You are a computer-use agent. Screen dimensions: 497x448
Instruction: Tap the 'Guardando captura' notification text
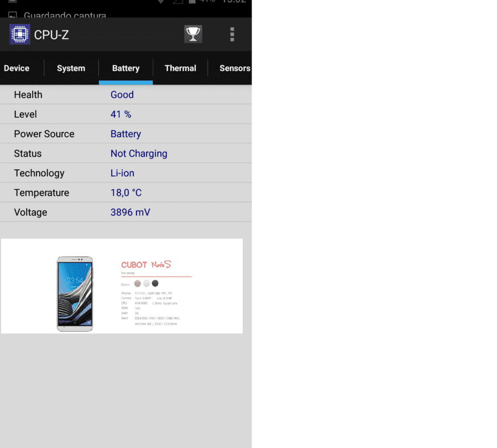[65, 14]
